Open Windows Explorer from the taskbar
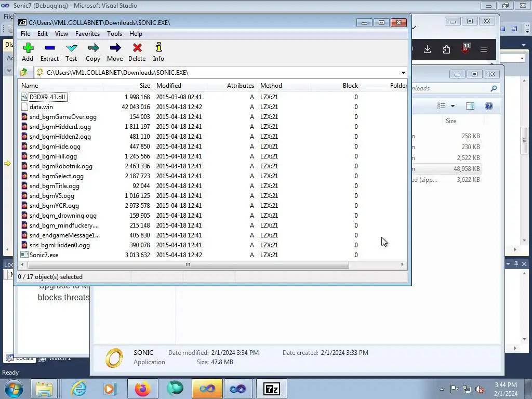This screenshot has width=532, height=399. [44, 389]
